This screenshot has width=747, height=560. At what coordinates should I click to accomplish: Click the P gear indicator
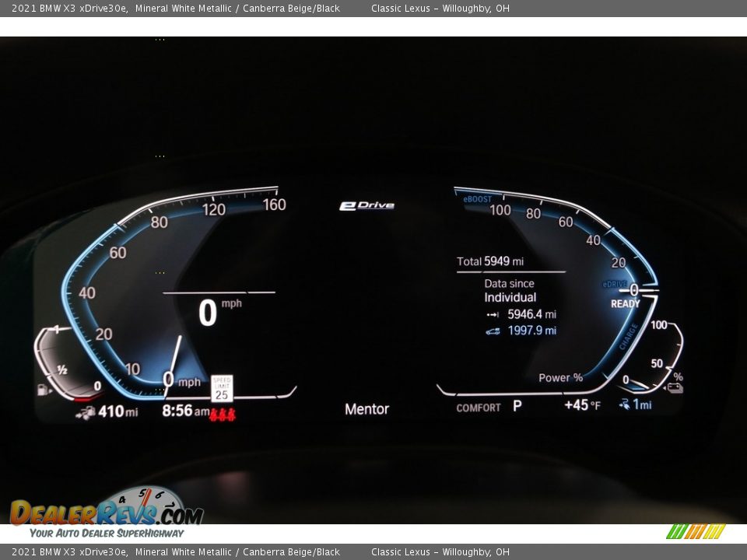[x=517, y=406]
